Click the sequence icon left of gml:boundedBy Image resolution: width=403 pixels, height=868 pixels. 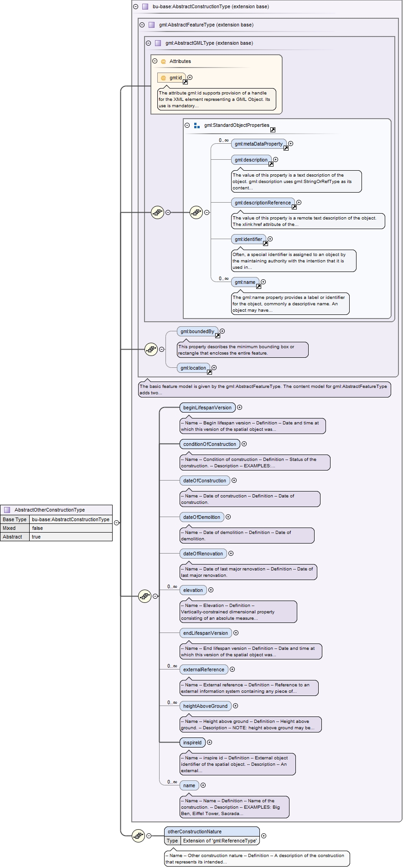151,349
